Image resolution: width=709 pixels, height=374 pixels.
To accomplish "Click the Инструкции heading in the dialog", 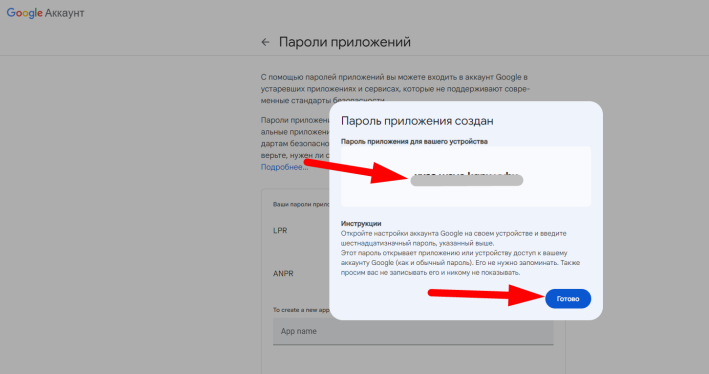I will (361, 223).
